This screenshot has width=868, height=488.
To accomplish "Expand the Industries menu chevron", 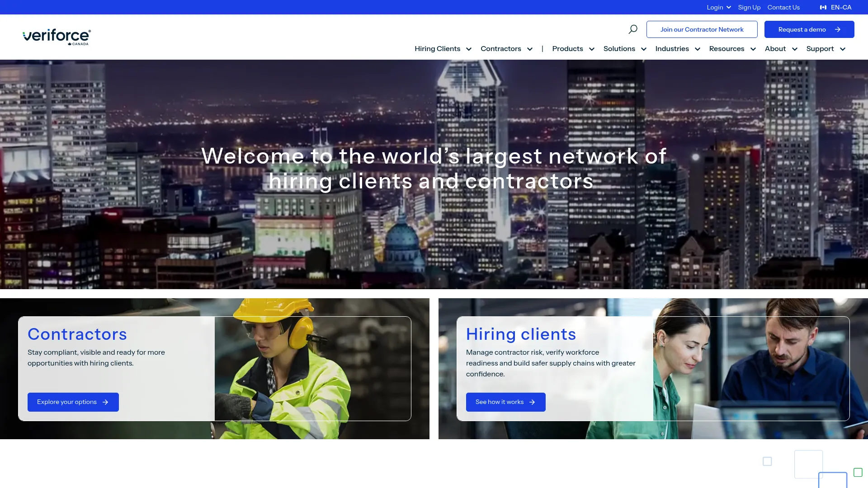I will 698,49.
